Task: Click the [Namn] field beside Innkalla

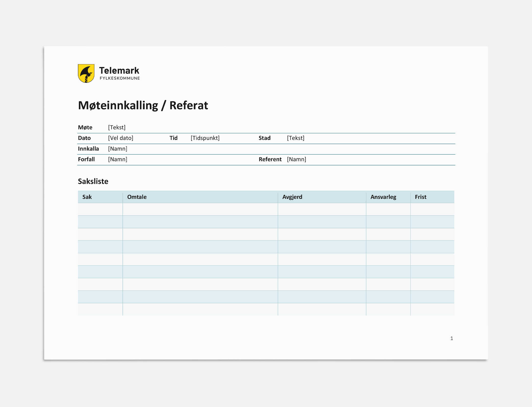Action: tap(118, 149)
